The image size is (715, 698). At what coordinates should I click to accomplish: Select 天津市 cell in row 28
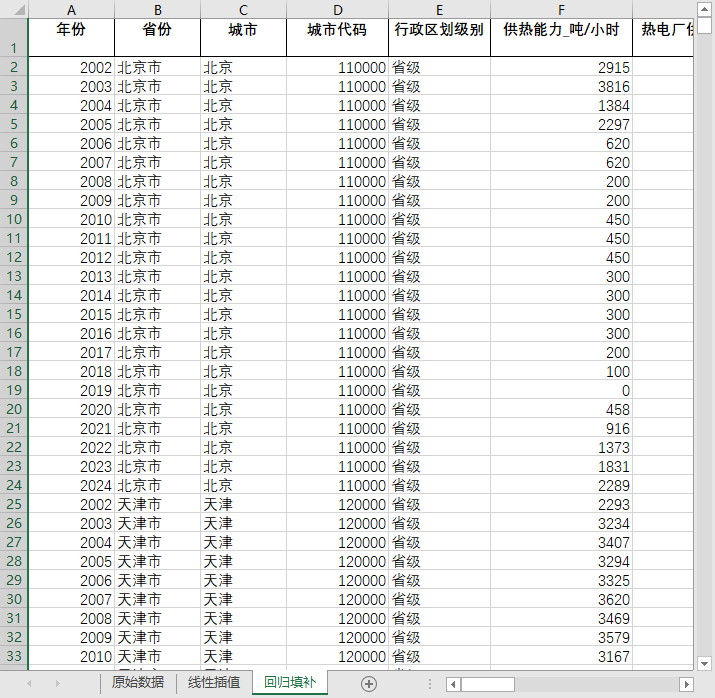tap(157, 562)
